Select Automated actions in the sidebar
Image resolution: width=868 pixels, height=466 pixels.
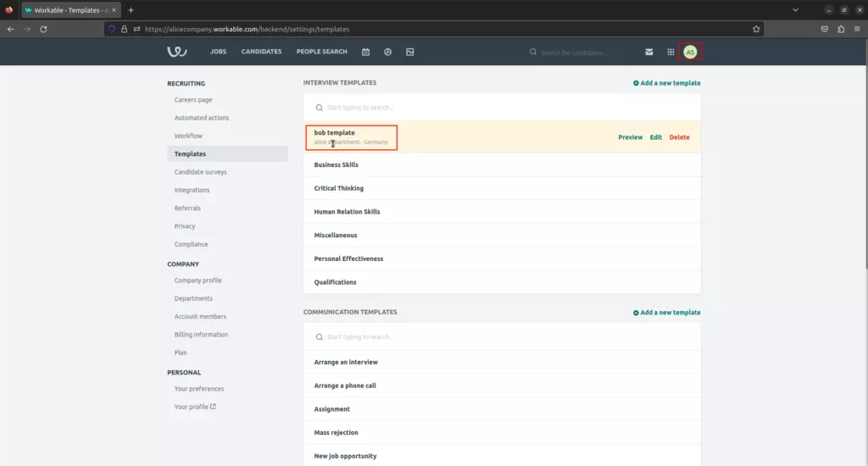coord(202,118)
